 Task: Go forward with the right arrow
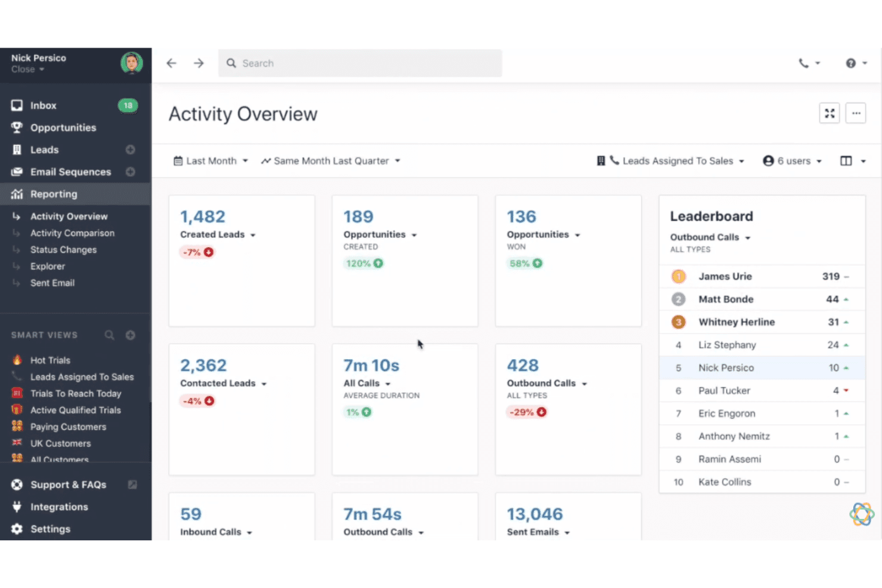[x=198, y=63]
